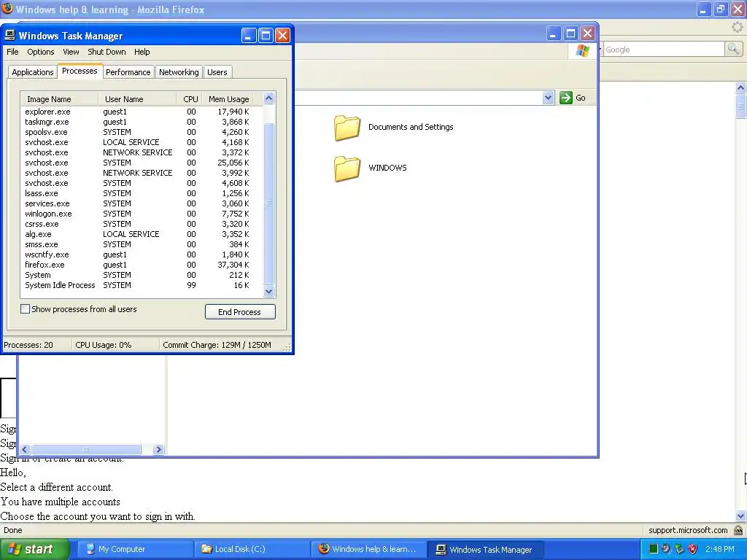Click the green Go arrow icon

pyautogui.click(x=565, y=98)
